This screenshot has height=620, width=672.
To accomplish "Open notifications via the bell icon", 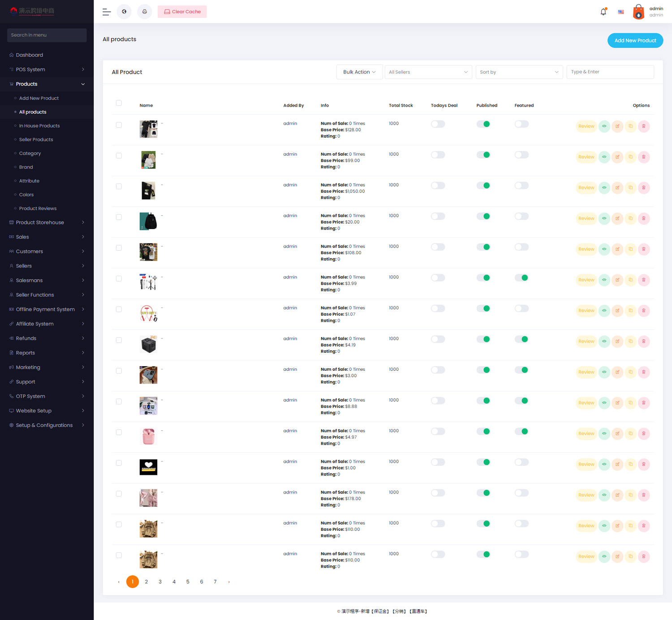I will 603,12.
